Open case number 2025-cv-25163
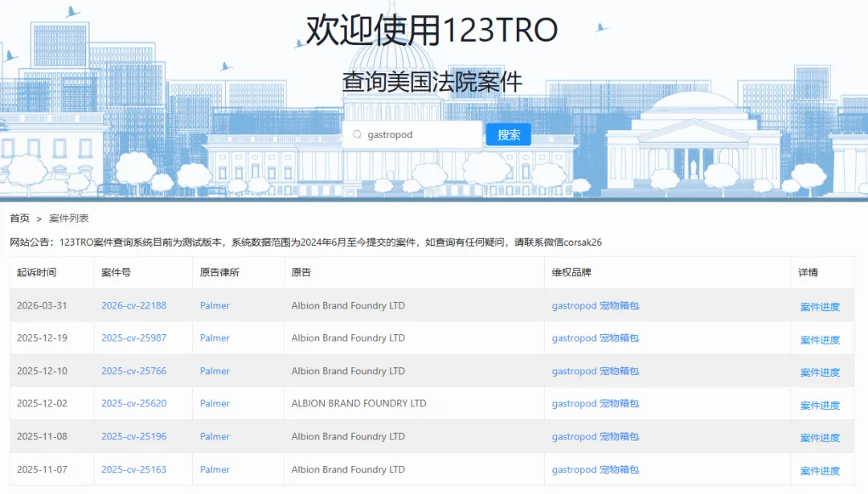Image resolution: width=868 pixels, height=494 pixels. click(133, 470)
